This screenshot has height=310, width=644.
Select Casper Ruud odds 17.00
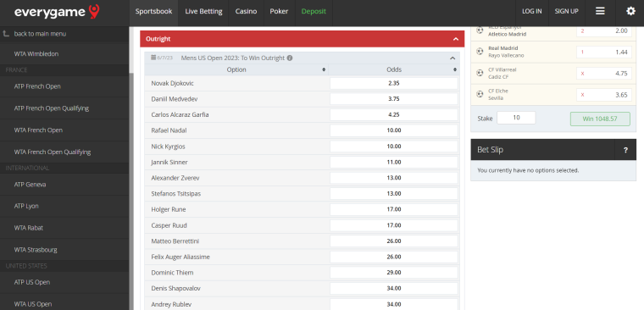(x=393, y=225)
